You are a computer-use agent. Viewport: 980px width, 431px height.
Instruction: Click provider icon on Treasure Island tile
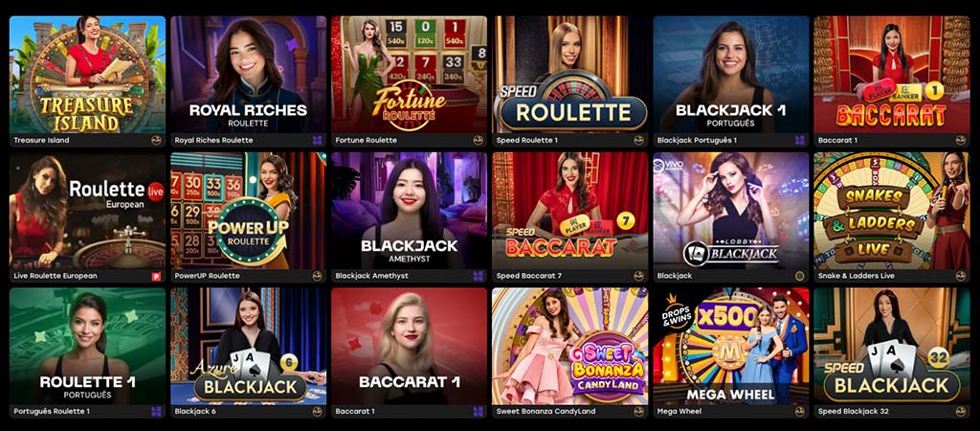tap(156, 140)
